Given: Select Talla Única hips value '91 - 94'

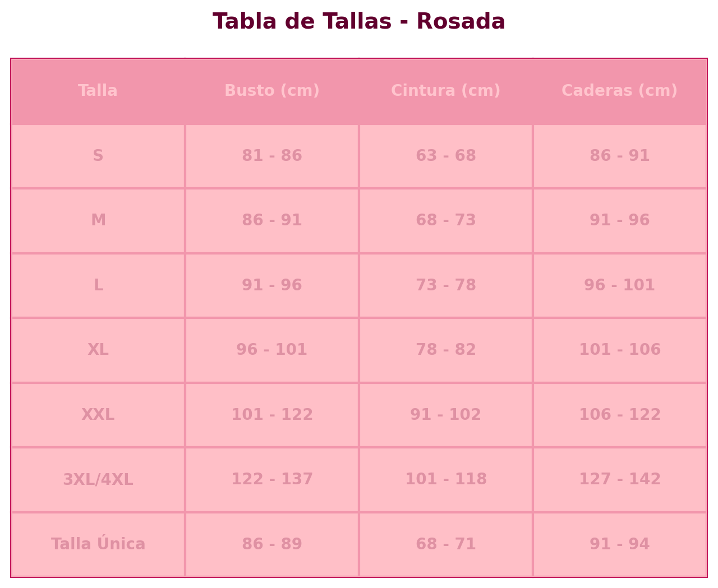Looking at the screenshot, I should [x=619, y=544].
